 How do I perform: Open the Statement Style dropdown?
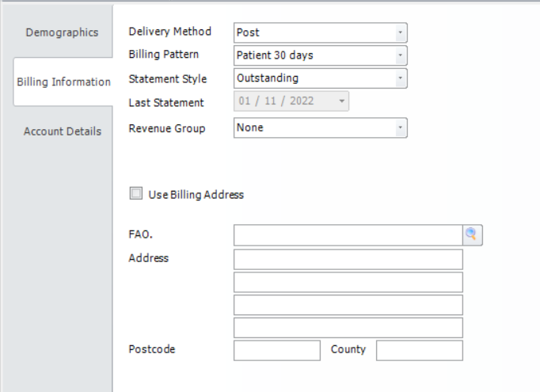(x=400, y=78)
